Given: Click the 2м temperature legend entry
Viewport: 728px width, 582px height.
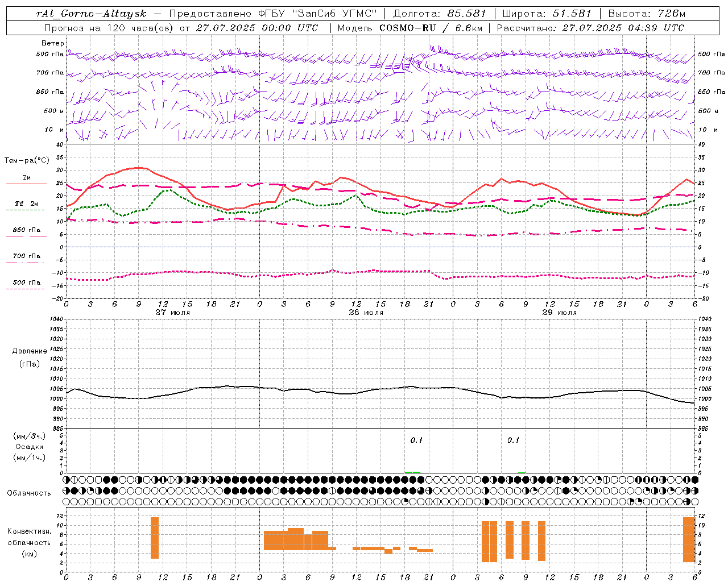Looking at the screenshot, I should pyautogui.click(x=27, y=178).
